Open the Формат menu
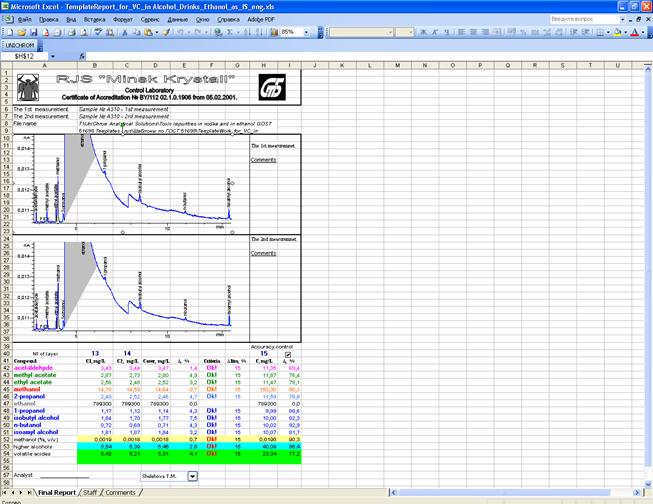 pos(122,20)
